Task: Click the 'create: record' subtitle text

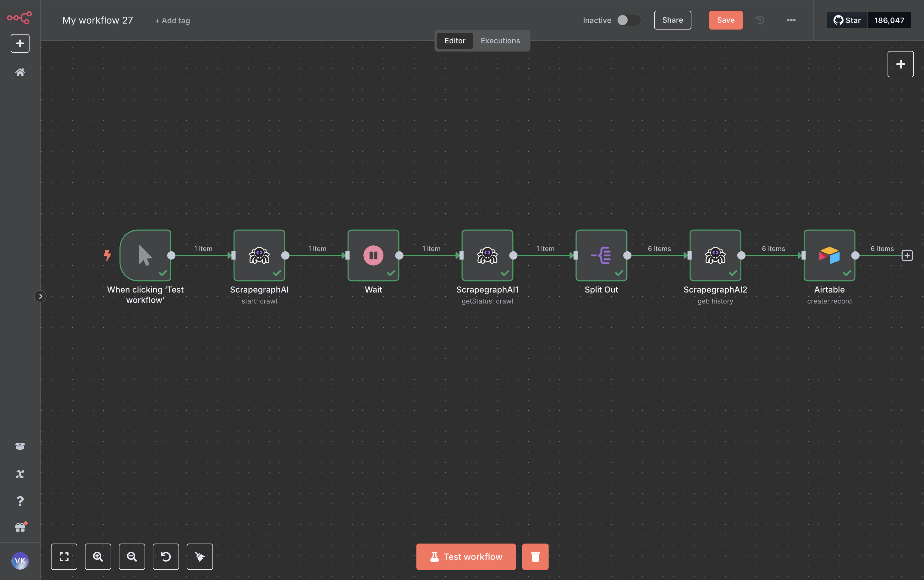Action: 829,301
